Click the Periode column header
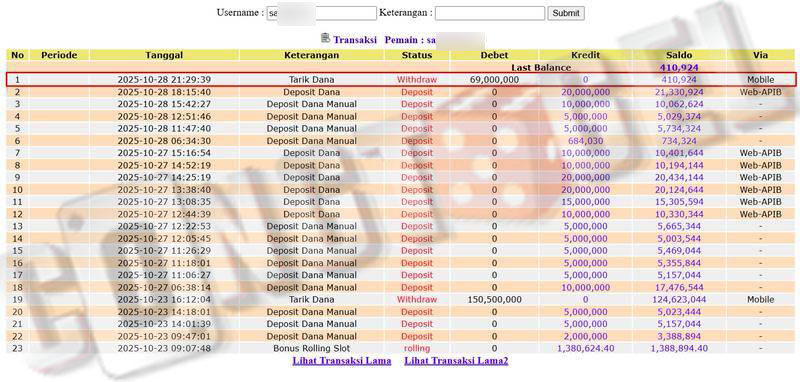 [59, 55]
